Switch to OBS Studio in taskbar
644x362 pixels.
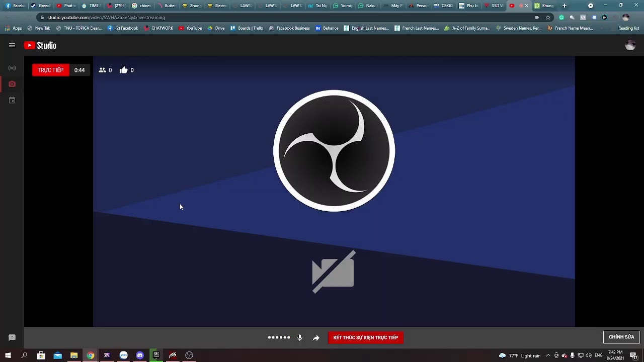pyautogui.click(x=189, y=355)
